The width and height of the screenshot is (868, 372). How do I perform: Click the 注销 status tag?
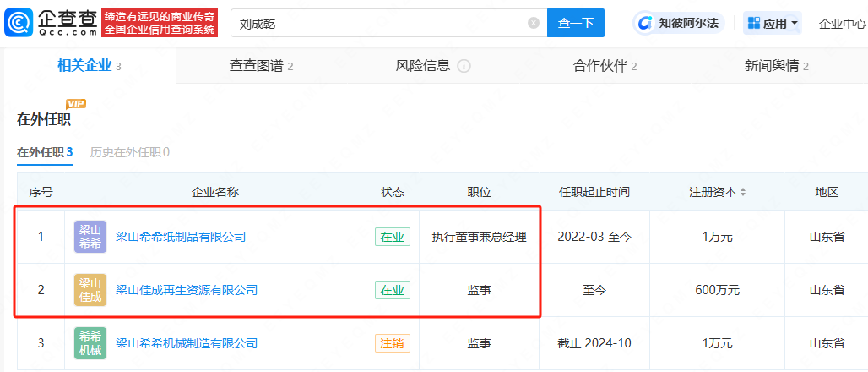click(393, 343)
